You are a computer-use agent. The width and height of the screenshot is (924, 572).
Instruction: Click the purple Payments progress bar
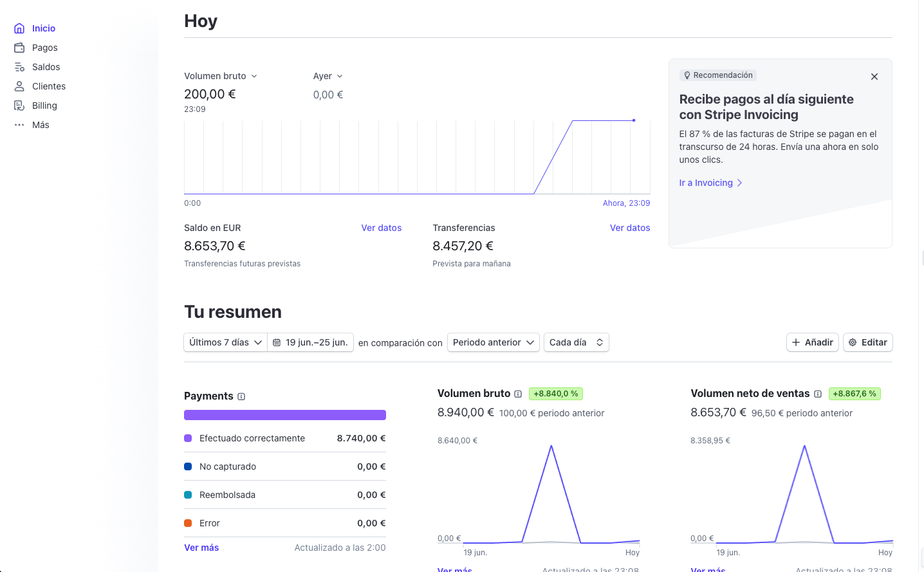(x=285, y=414)
